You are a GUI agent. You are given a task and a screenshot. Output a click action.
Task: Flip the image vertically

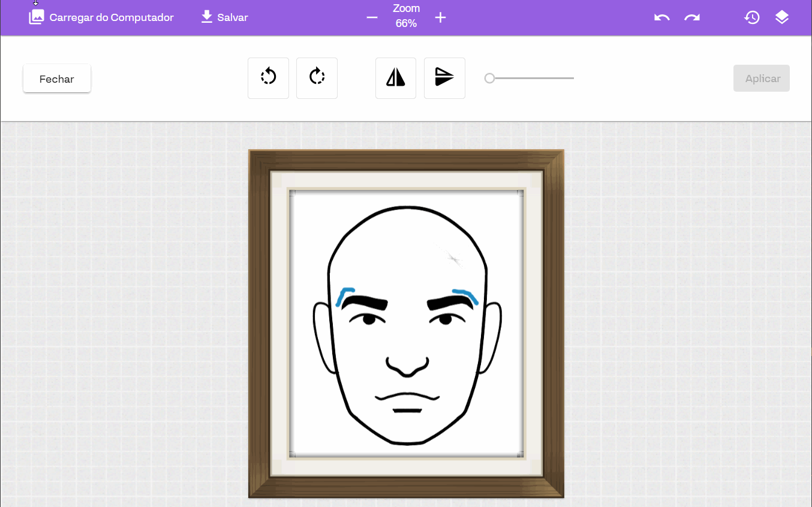tap(444, 77)
